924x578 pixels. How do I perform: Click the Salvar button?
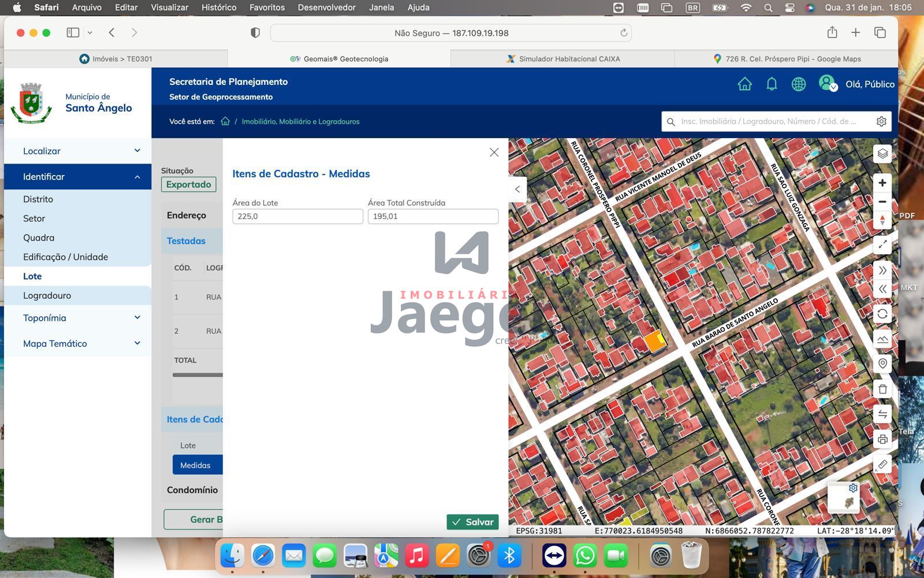(472, 522)
